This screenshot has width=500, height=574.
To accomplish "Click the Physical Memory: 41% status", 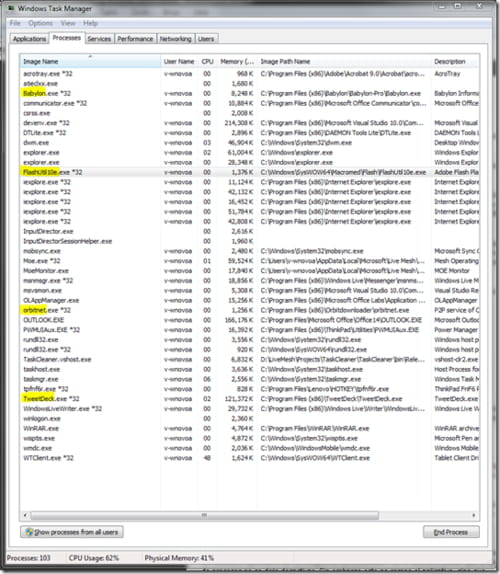I will coord(179,558).
